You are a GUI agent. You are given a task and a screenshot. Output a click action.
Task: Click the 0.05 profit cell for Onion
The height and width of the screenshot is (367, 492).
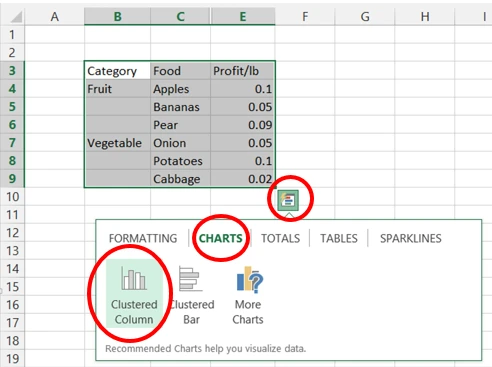[243, 143]
